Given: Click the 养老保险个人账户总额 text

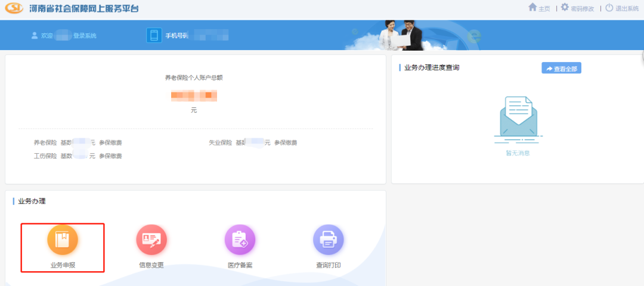Looking at the screenshot, I should (x=194, y=77).
